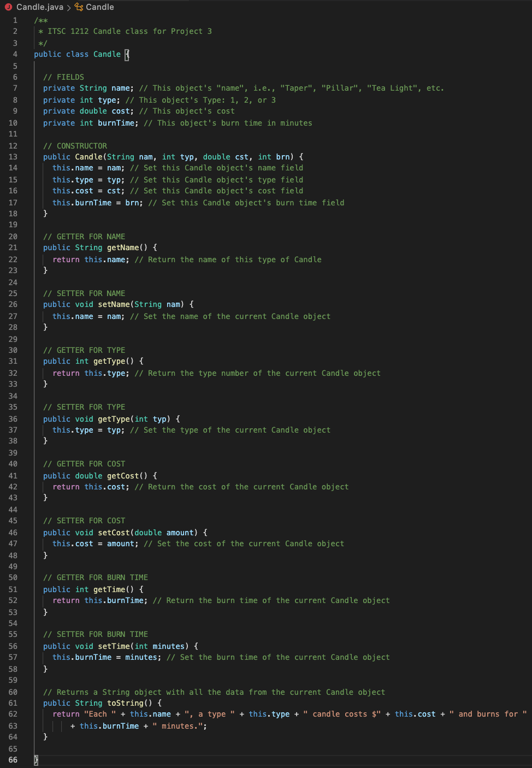Expand the breadcrumb chevron after Candle.java
The image size is (532, 768).
(69, 7)
